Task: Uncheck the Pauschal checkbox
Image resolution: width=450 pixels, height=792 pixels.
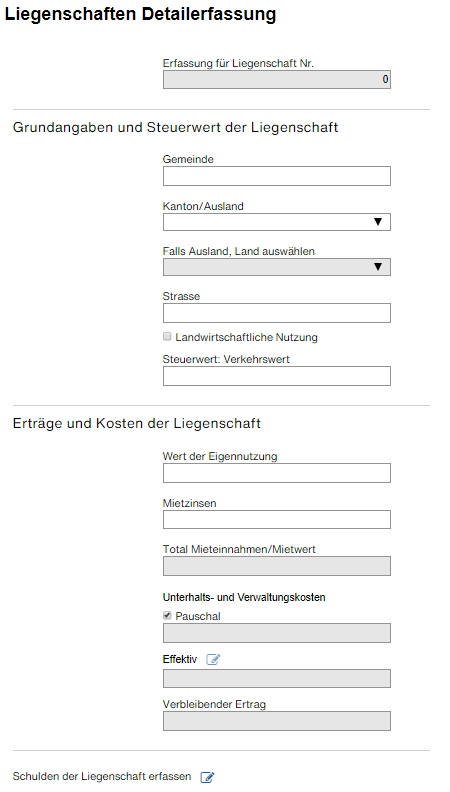Action: click(x=167, y=615)
